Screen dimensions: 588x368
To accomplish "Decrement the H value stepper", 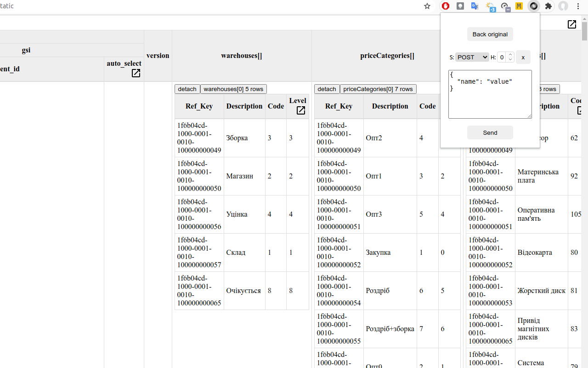I will tap(510, 60).
